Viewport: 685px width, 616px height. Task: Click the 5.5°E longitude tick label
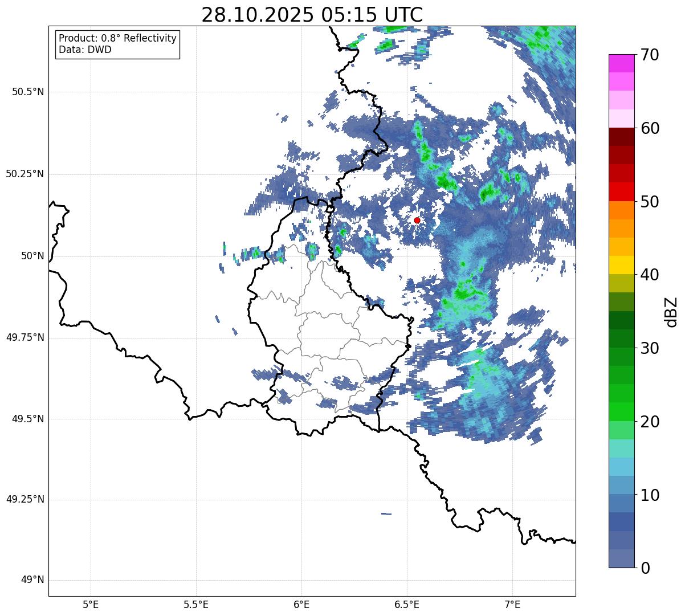tap(196, 604)
